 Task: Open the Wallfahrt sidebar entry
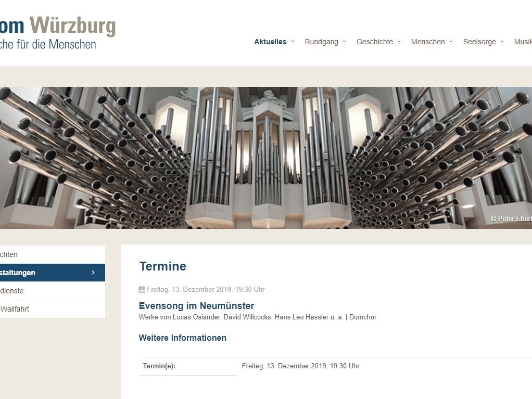(53, 309)
